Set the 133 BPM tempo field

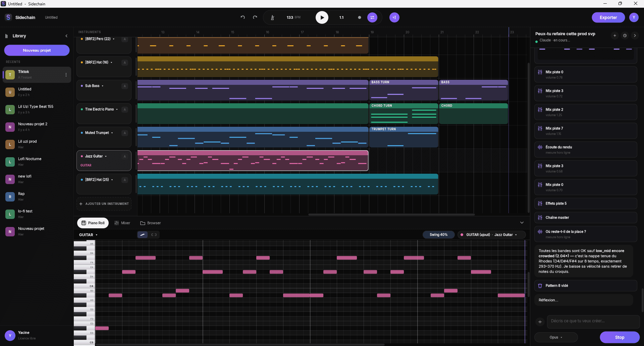(293, 17)
